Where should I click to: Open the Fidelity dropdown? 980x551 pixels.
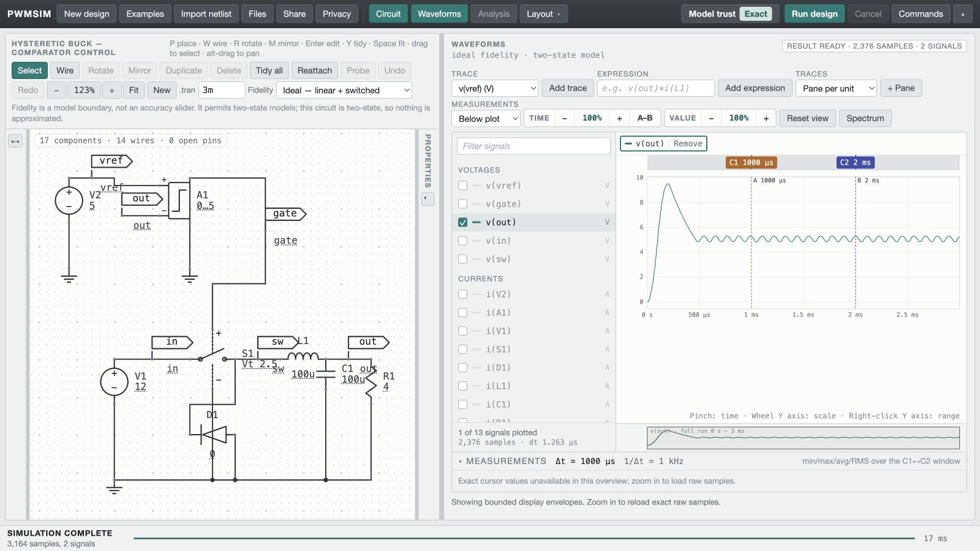coord(344,90)
